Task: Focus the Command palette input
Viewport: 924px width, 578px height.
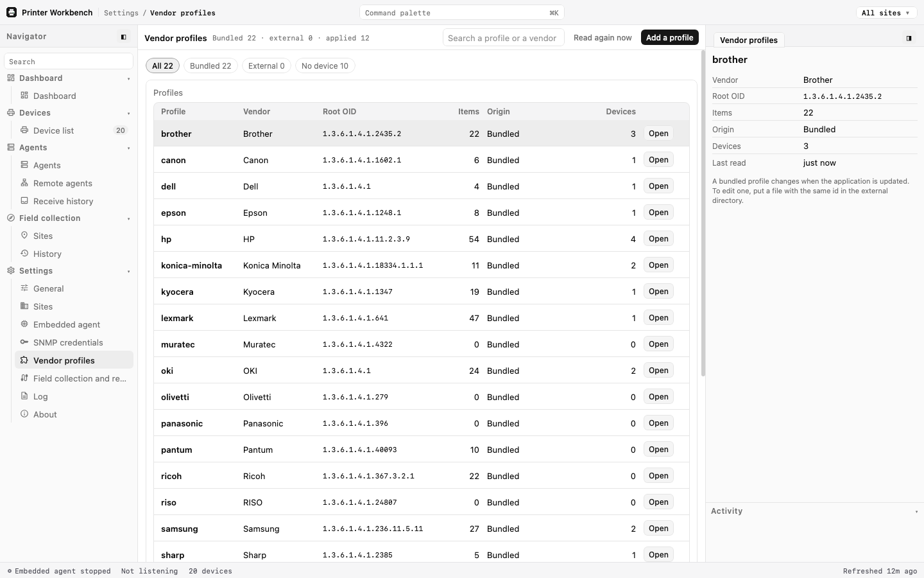Action: click(462, 13)
